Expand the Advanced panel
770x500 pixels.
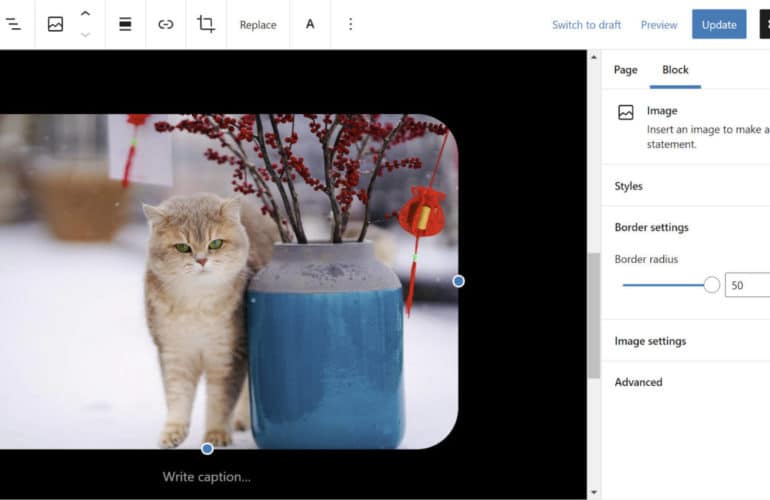(686, 382)
